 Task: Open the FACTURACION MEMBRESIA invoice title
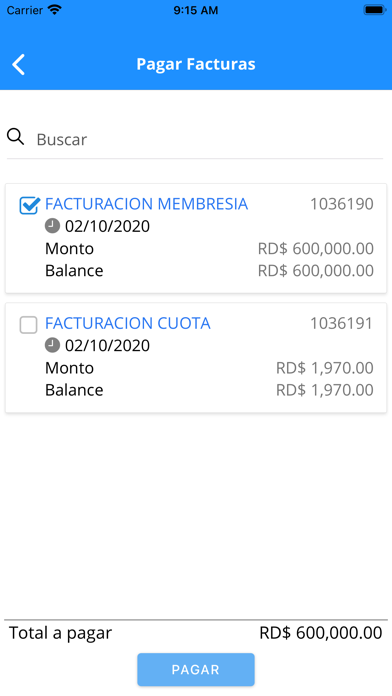pyautogui.click(x=147, y=204)
